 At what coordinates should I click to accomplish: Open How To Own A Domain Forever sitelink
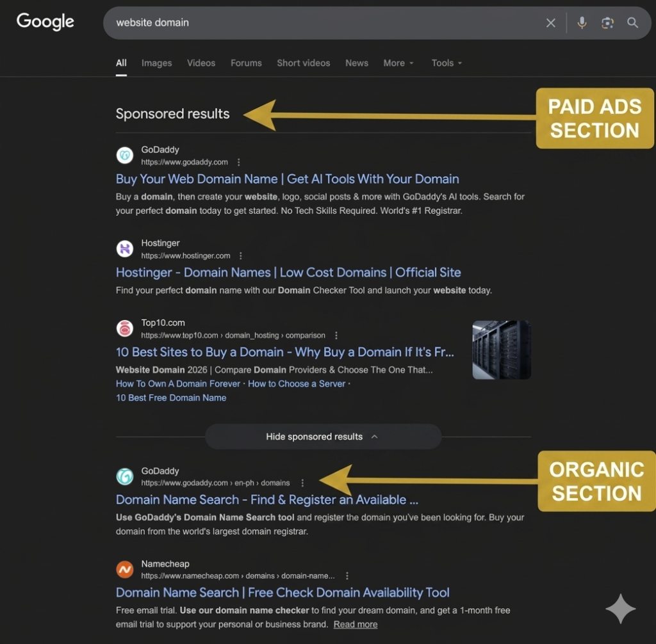pyautogui.click(x=178, y=384)
